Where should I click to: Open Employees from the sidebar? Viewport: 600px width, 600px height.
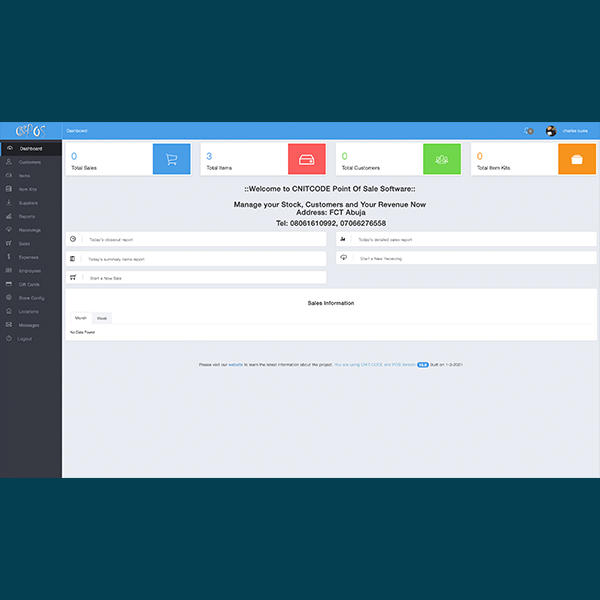pyautogui.click(x=31, y=271)
